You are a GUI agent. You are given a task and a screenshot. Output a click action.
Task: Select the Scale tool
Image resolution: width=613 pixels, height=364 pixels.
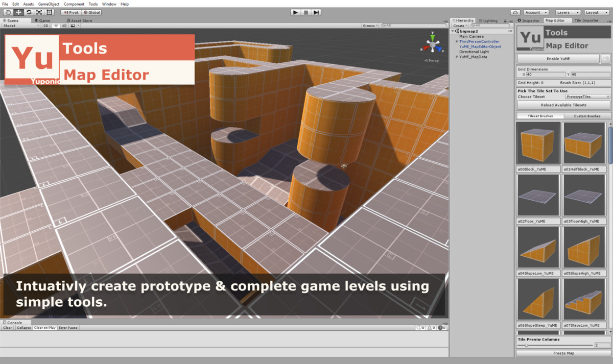(39, 12)
